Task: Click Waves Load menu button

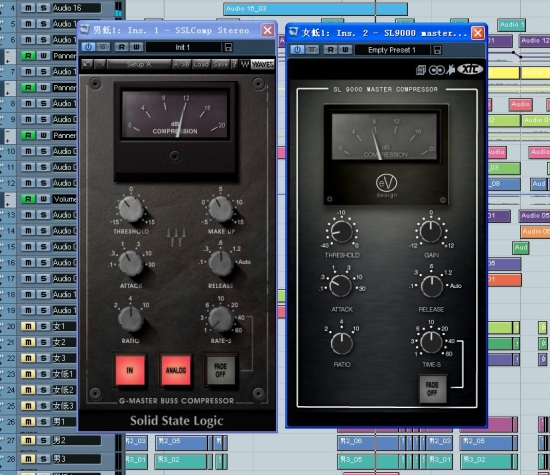Action: pyautogui.click(x=201, y=64)
